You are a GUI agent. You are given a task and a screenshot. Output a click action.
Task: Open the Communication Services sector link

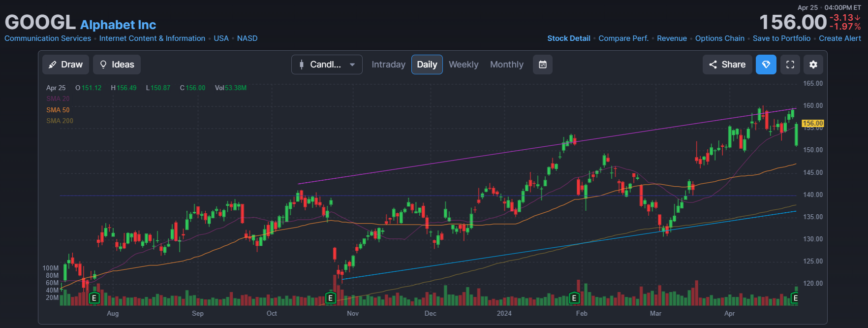coord(48,38)
